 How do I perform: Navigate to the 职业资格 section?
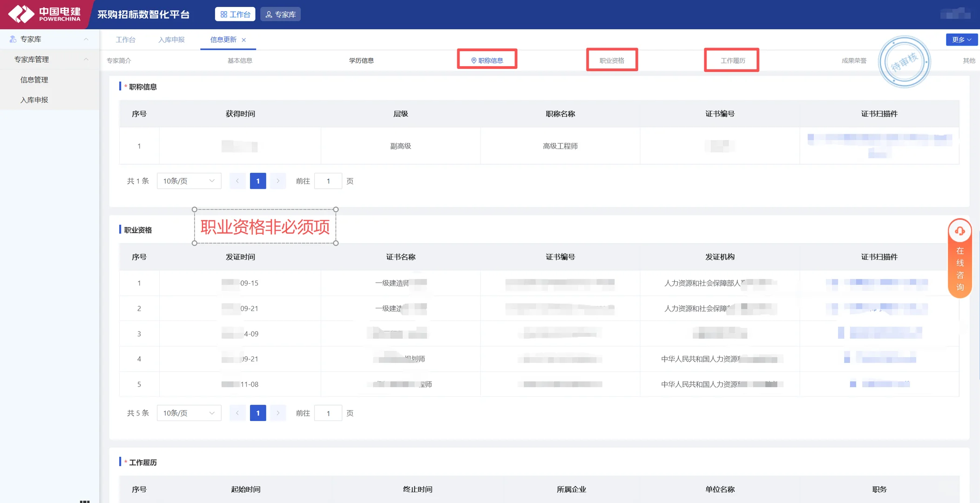pos(612,60)
